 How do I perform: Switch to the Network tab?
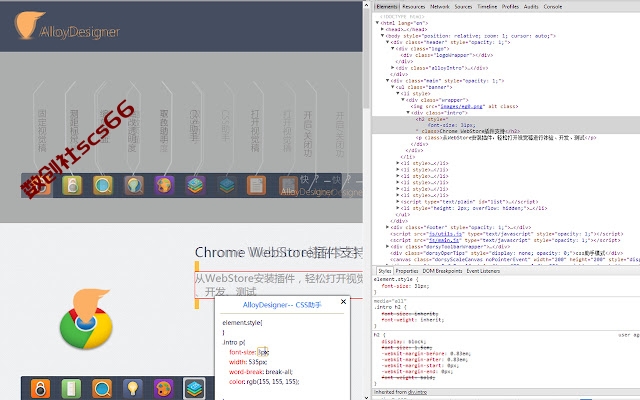pyautogui.click(x=440, y=7)
